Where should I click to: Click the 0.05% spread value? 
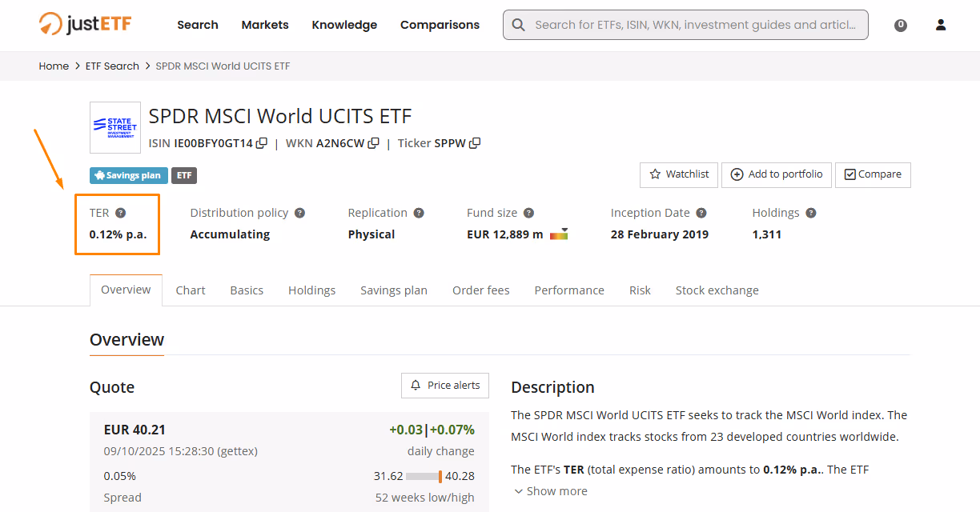(x=120, y=476)
